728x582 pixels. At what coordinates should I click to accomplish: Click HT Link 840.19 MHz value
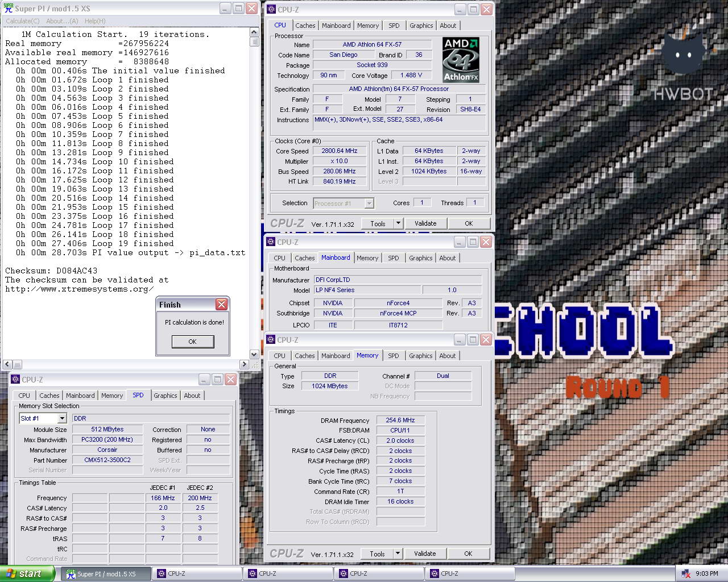pyautogui.click(x=340, y=182)
